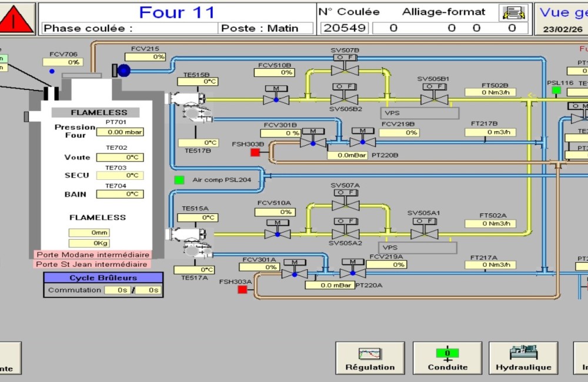Click the red alarm warning triangle icon
Screen dimensions: 588x382
(16, 19)
